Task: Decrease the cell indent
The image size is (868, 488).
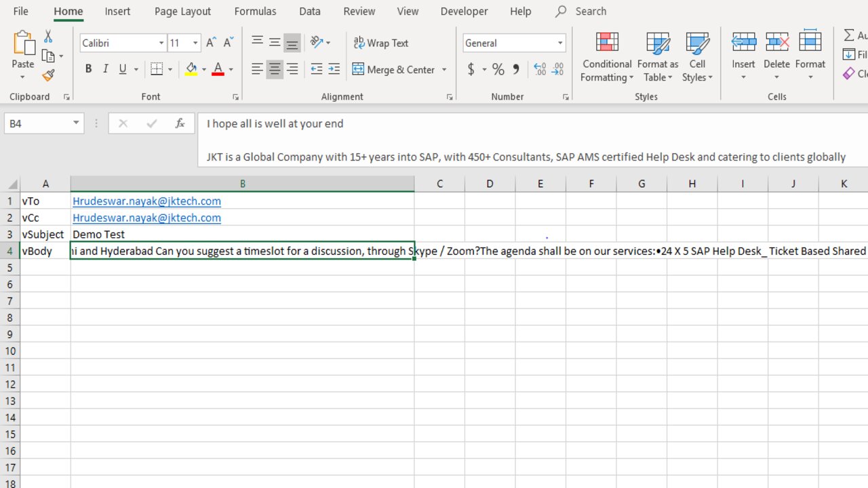Action: click(x=317, y=69)
